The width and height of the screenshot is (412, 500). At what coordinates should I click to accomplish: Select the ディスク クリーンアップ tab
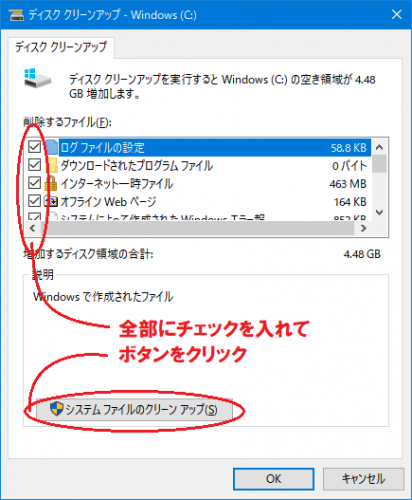(61, 47)
